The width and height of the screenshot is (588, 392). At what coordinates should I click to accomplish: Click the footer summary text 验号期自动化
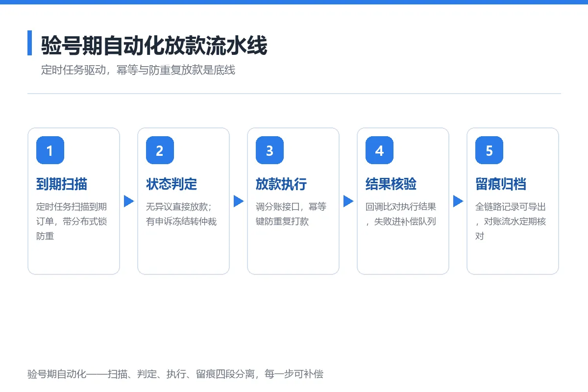(175, 374)
